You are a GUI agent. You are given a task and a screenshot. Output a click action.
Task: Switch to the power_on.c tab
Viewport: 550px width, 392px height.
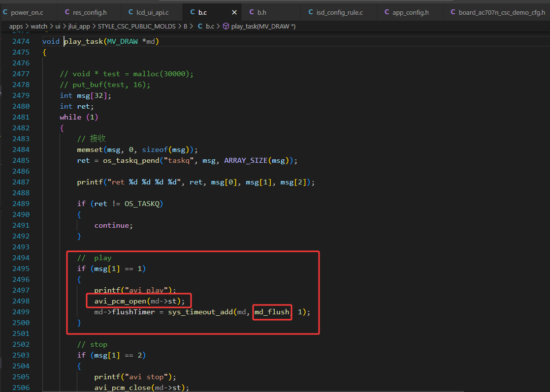27,13
